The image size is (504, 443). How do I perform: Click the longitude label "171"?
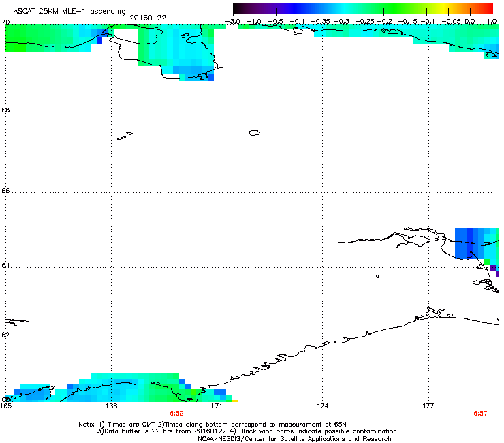[x=217, y=406]
